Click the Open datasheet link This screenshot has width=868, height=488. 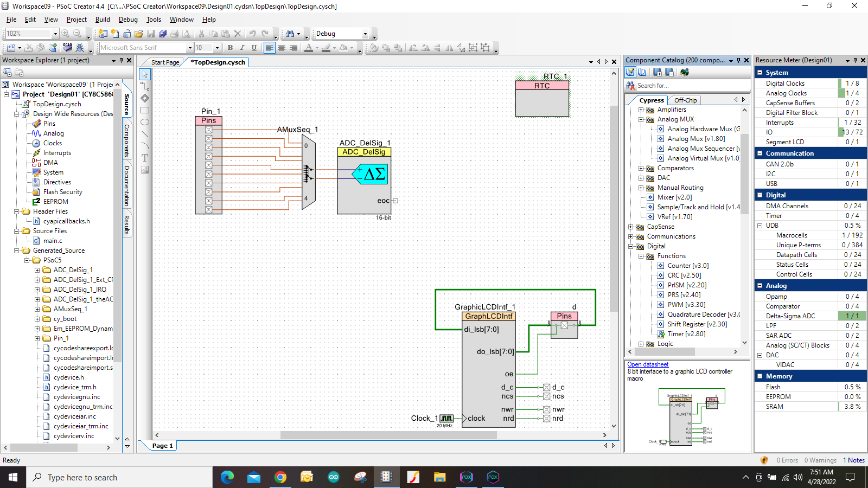click(x=648, y=364)
